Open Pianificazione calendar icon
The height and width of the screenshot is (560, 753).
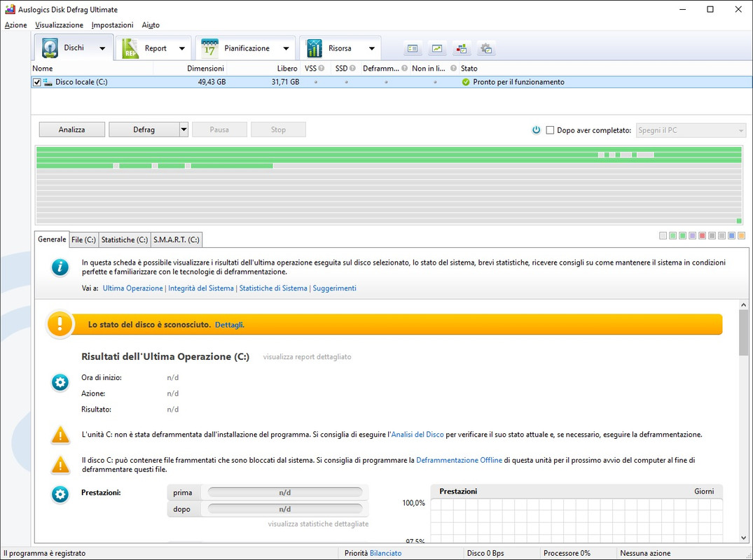(210, 48)
